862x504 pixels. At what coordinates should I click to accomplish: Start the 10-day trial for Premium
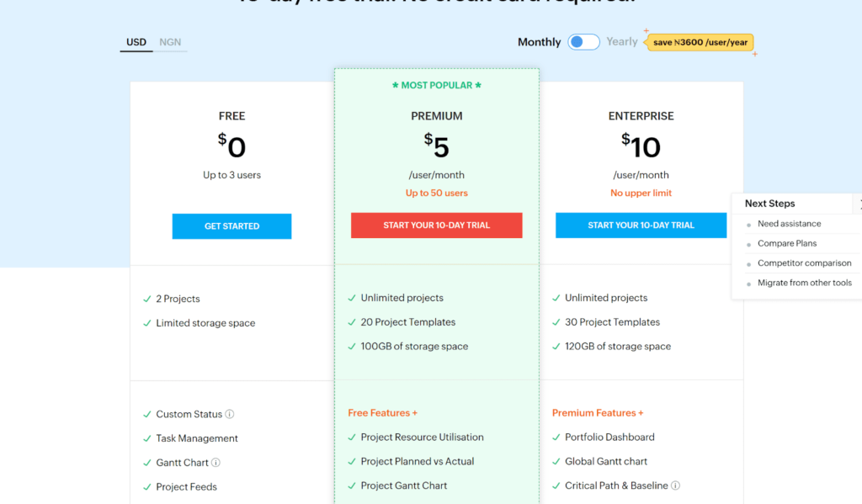point(437,225)
